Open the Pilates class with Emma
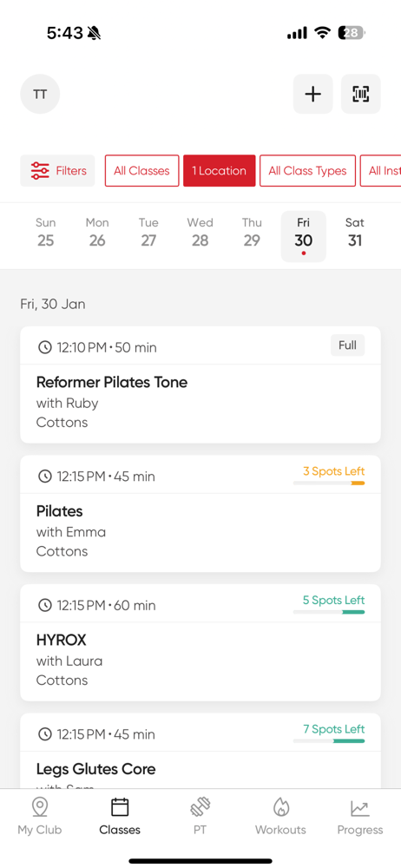This screenshot has height=868, width=401. [x=200, y=514]
